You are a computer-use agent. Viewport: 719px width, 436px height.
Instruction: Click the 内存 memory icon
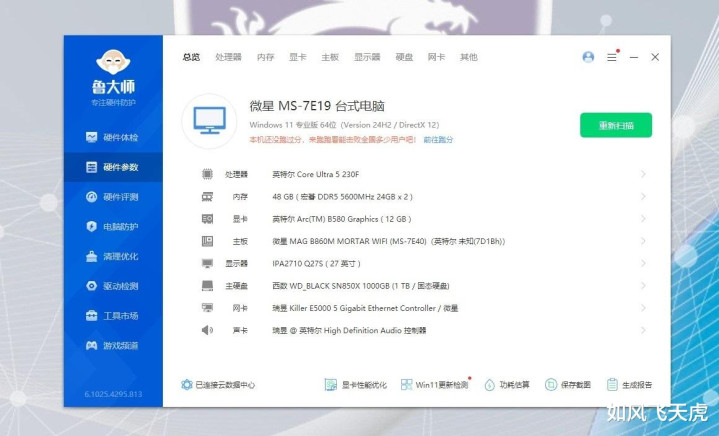(x=207, y=197)
